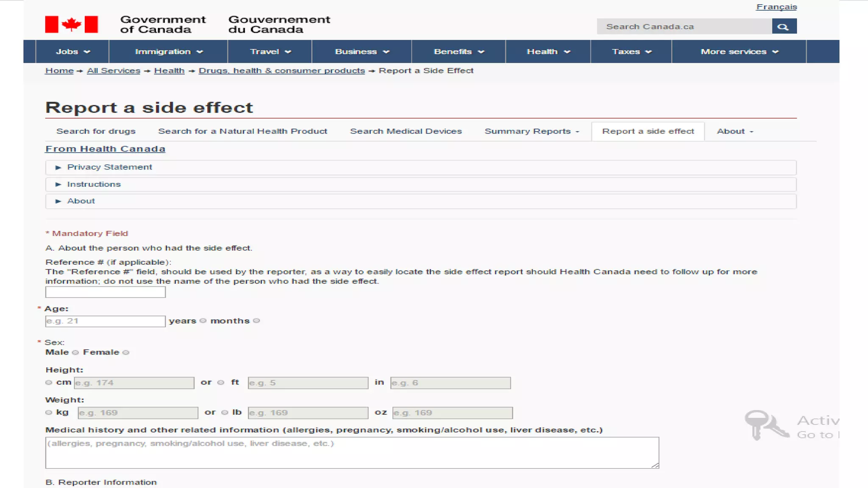Open More services dropdown
Screen dimensions: 868x488
739,52
